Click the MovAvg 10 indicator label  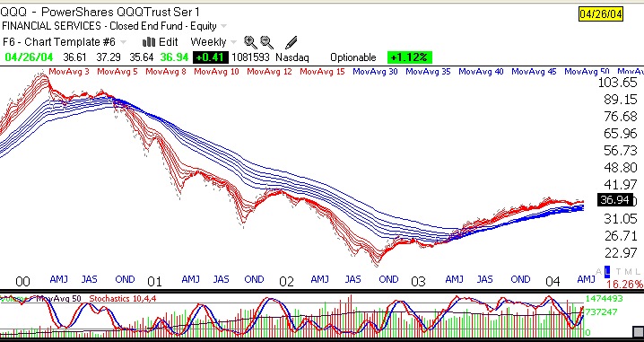[x=216, y=72]
